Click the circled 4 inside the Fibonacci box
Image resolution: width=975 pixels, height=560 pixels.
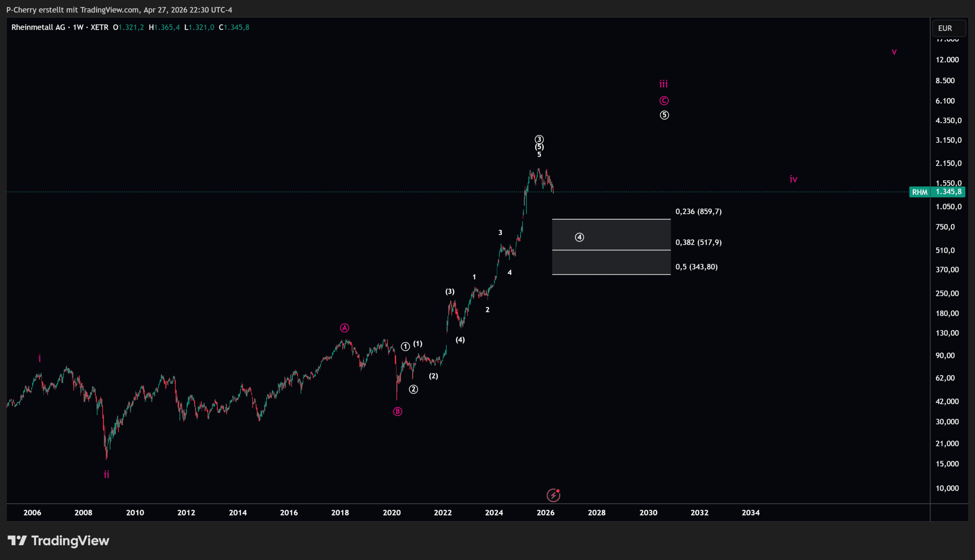pos(579,237)
